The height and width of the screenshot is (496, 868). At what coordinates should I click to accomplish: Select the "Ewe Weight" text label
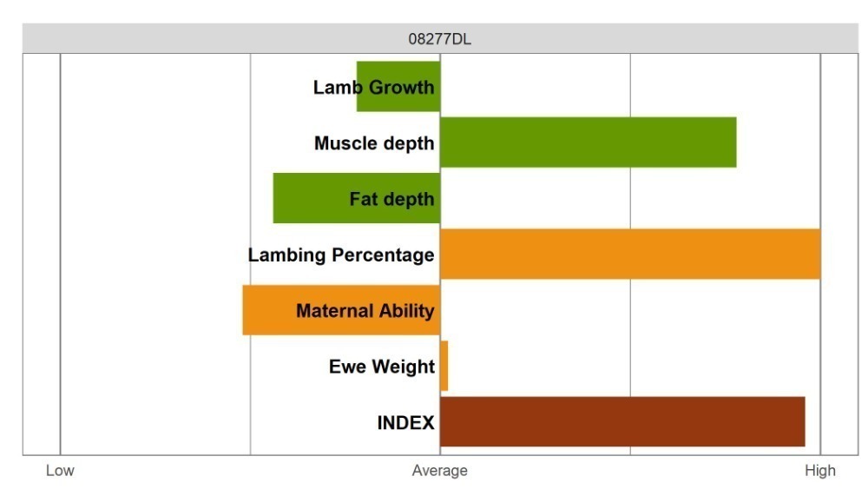tap(381, 367)
